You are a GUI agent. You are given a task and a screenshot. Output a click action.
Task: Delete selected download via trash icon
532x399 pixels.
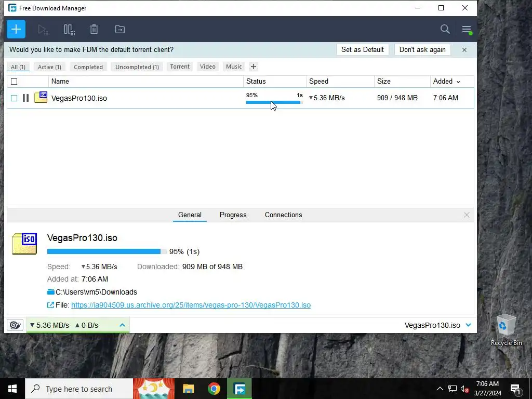coord(94,30)
